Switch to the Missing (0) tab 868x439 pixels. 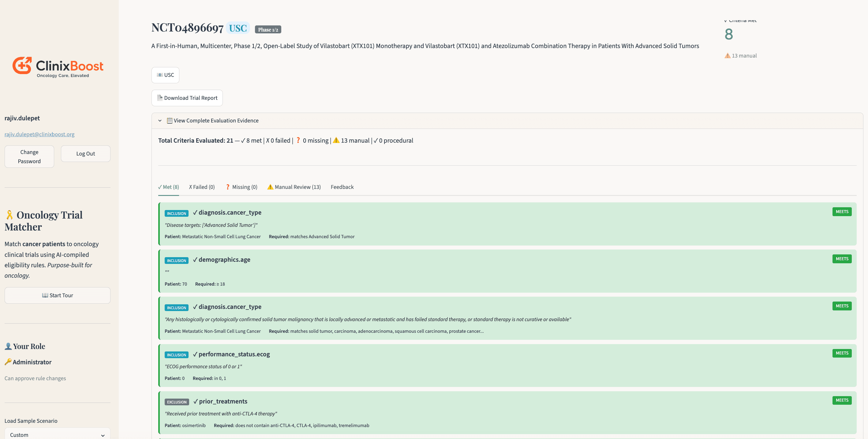pos(241,187)
